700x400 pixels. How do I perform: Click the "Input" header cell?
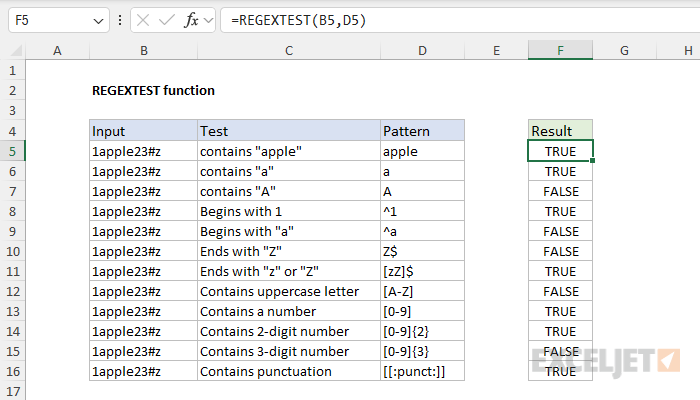tap(143, 131)
